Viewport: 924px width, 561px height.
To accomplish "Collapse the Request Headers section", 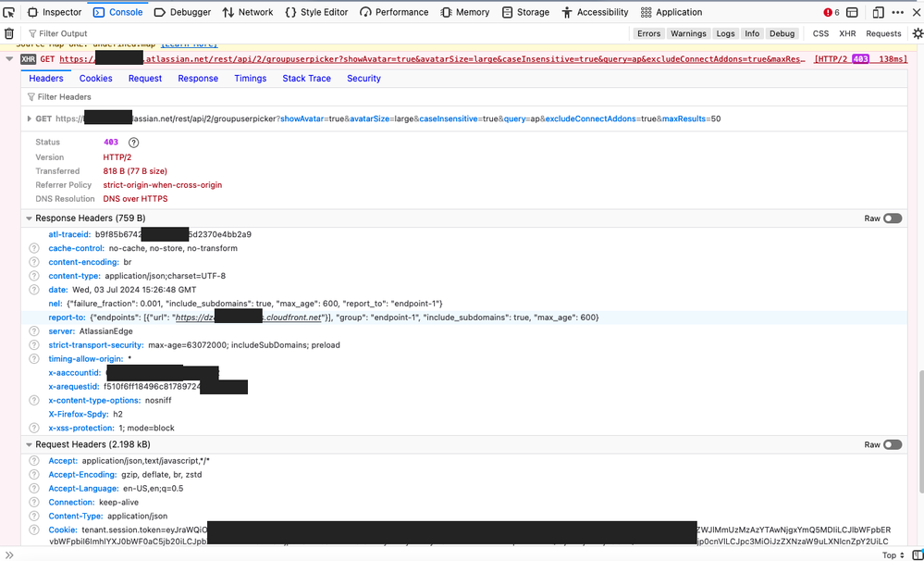I will (29, 444).
